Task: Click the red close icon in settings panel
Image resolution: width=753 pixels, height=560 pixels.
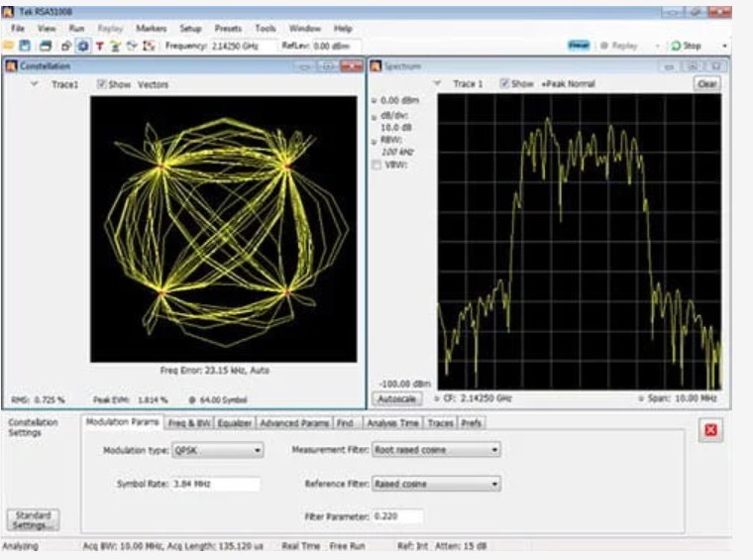Action: [x=709, y=429]
